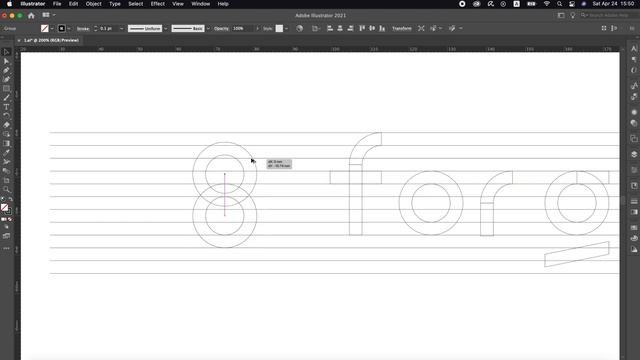Open the Transform panel link
Viewport: 640px width, 360px height.
[x=402, y=29]
